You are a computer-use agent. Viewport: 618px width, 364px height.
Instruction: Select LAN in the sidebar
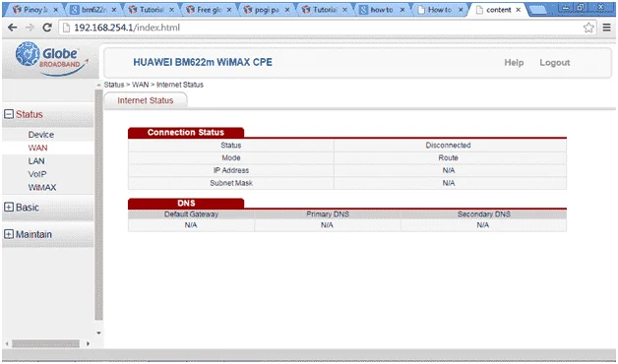[36, 161]
